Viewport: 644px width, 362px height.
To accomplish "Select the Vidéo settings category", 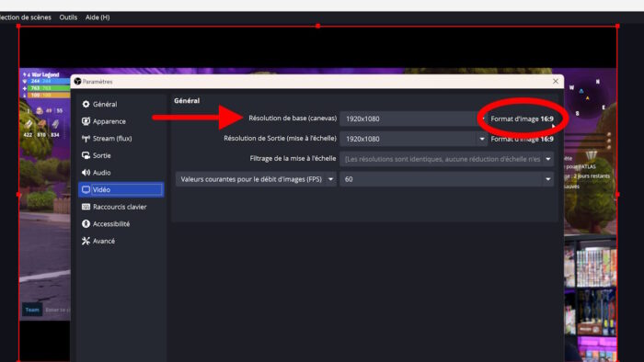I will 121,190.
